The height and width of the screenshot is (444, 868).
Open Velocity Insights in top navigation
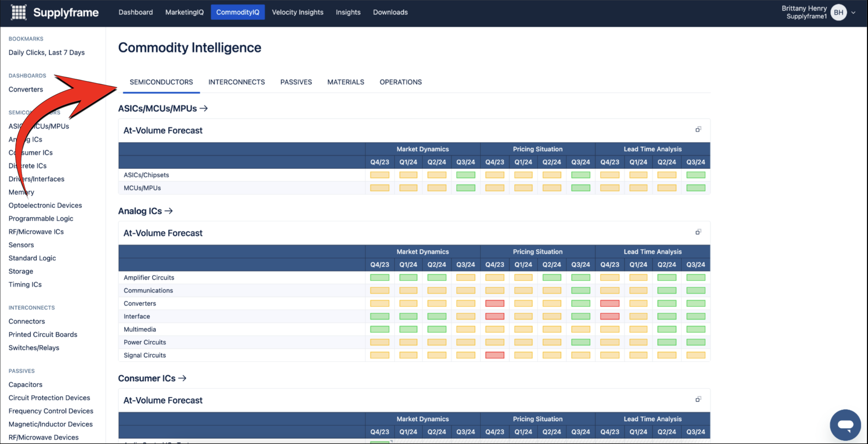298,12
